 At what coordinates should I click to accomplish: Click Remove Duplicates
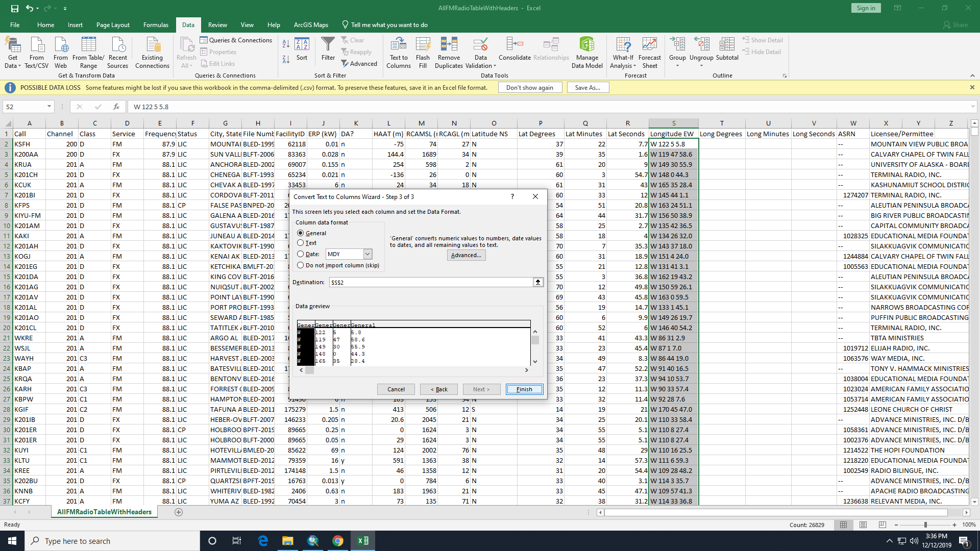click(x=449, y=53)
